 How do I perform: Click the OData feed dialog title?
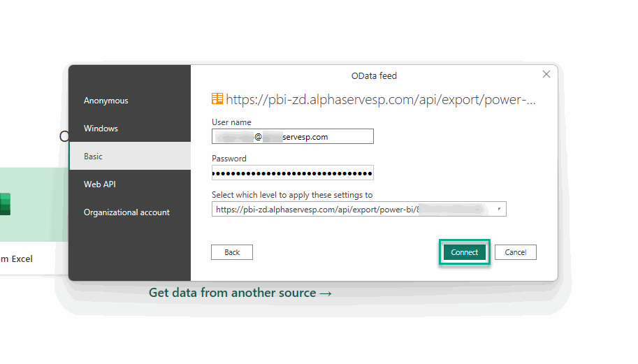coord(374,75)
